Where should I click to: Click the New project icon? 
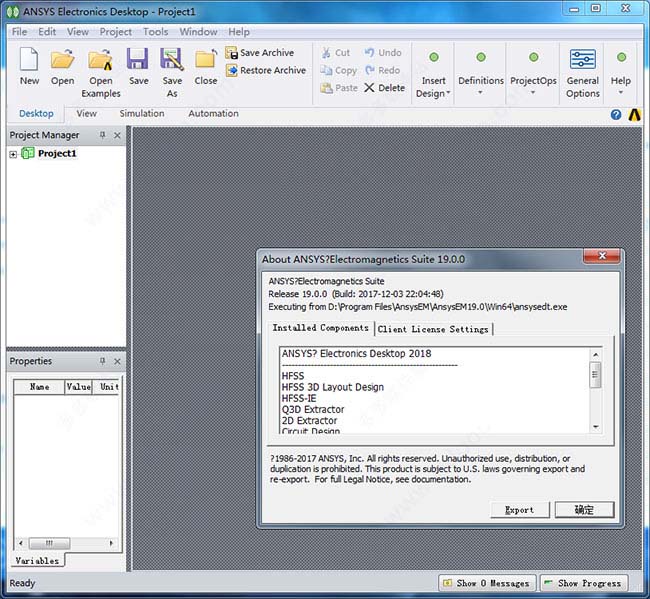pyautogui.click(x=29, y=60)
